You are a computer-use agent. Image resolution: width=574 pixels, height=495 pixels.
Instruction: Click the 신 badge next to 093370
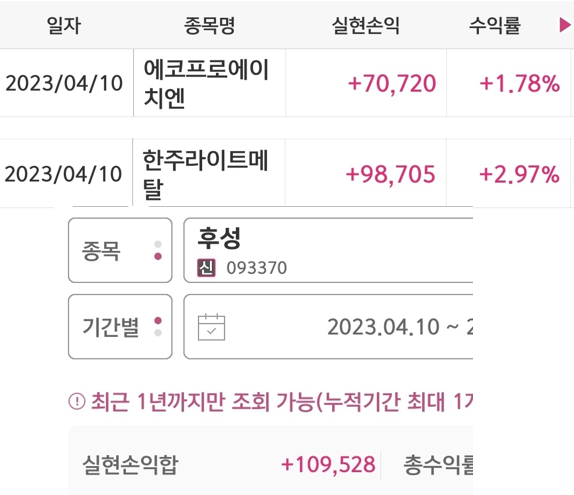coord(206,268)
